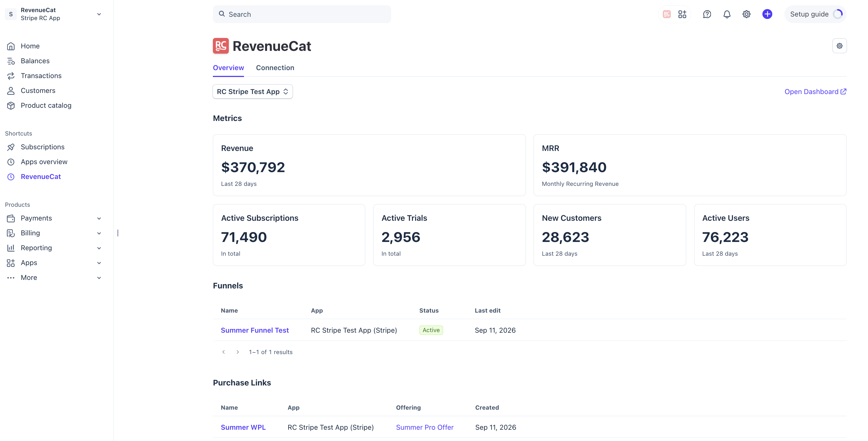
Task: Open Stripe settings gear in top bar
Action: tap(746, 14)
